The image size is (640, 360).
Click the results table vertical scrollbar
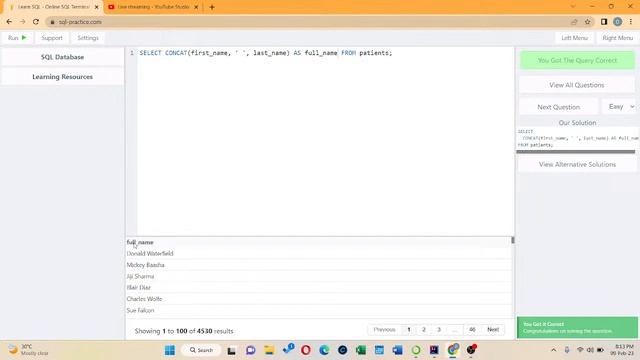[513, 240]
